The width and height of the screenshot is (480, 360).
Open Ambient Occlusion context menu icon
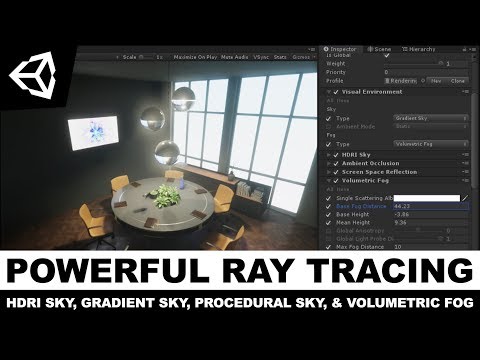tap(465, 163)
